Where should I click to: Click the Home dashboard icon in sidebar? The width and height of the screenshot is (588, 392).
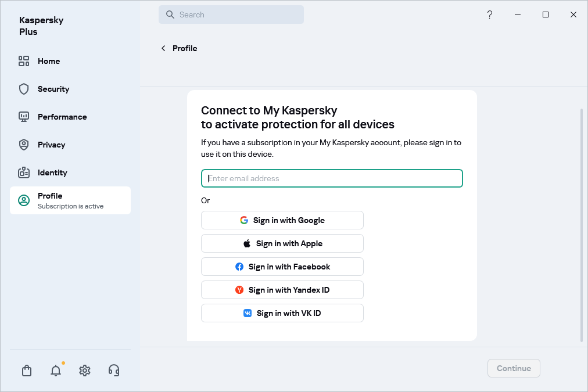(24, 61)
